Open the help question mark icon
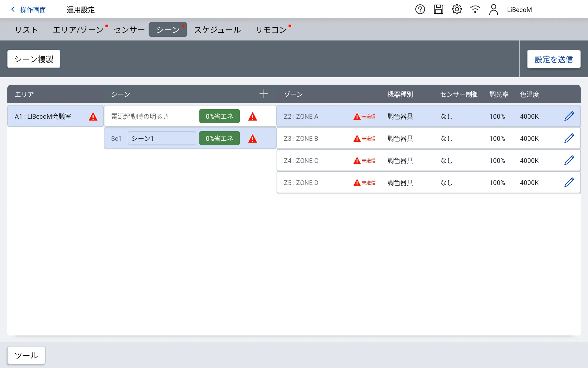588x368 pixels. (x=420, y=10)
